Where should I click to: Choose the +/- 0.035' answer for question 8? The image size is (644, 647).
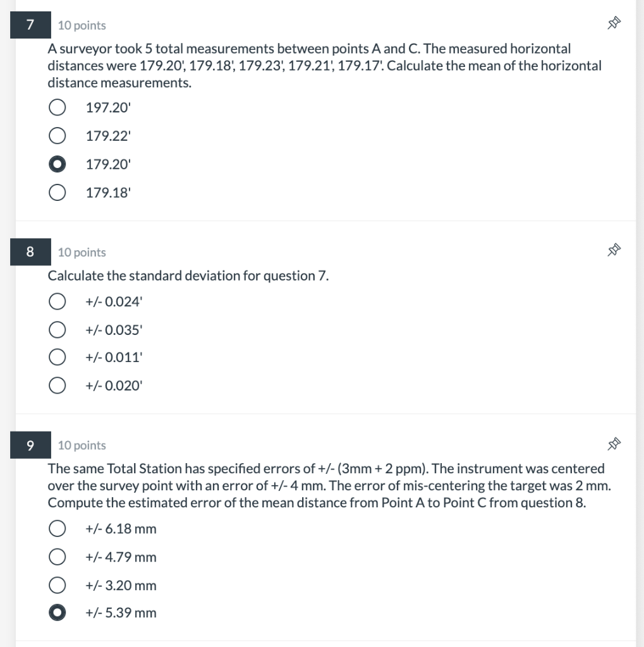click(x=57, y=329)
